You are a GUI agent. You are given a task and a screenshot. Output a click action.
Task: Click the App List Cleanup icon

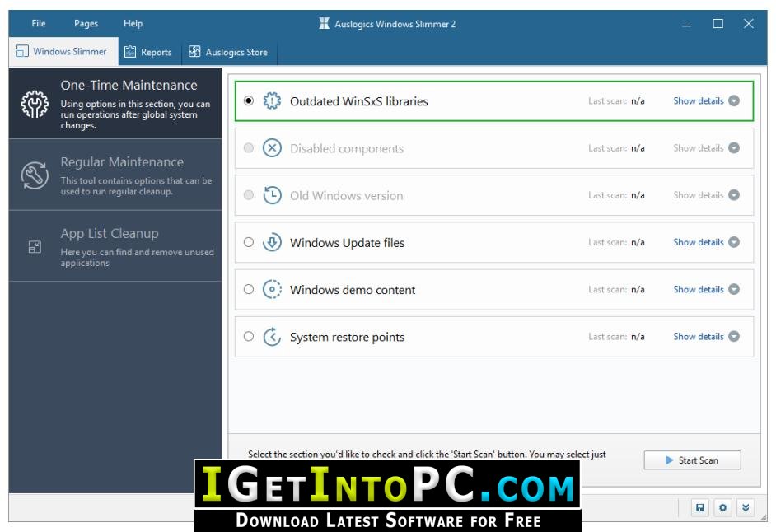35,246
